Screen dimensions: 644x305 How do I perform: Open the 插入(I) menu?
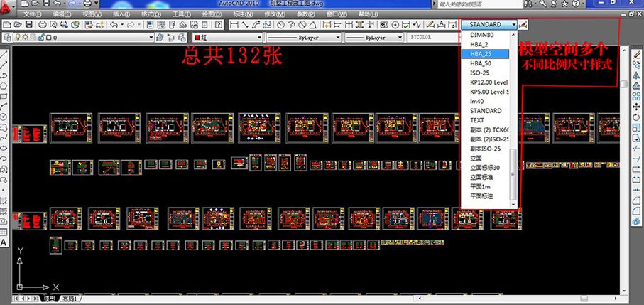tap(121, 14)
